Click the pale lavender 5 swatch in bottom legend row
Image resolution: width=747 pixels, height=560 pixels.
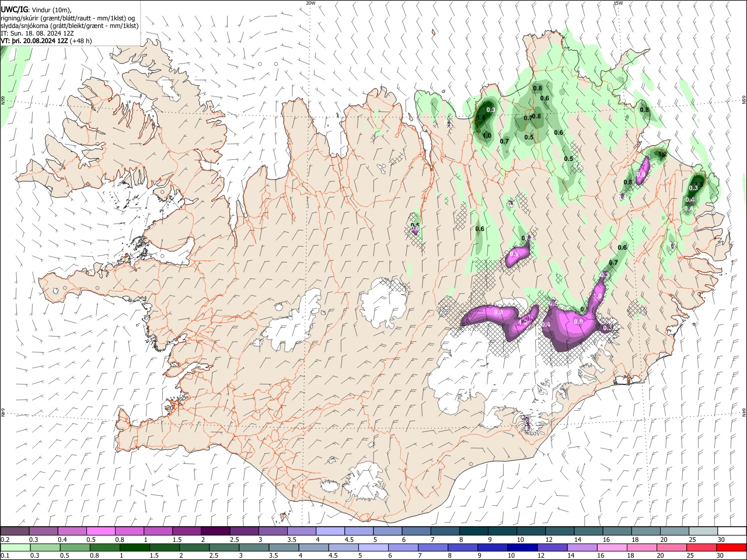tap(373, 547)
